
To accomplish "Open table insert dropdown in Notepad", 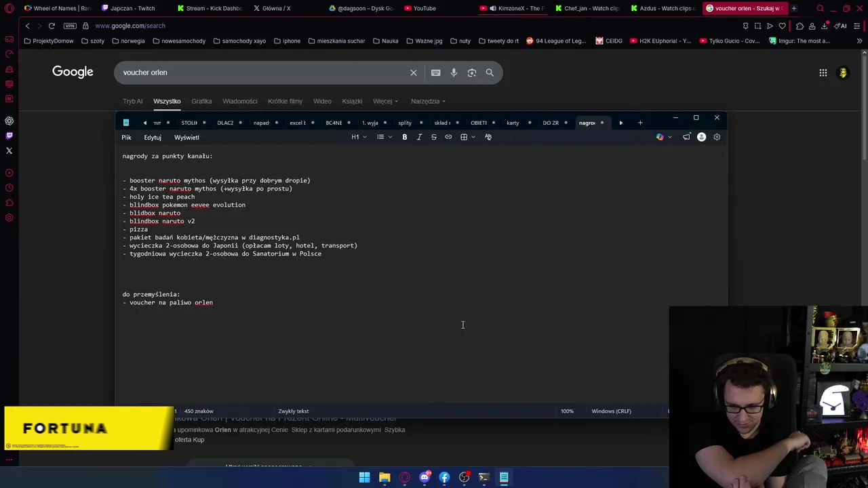I will coord(467,137).
